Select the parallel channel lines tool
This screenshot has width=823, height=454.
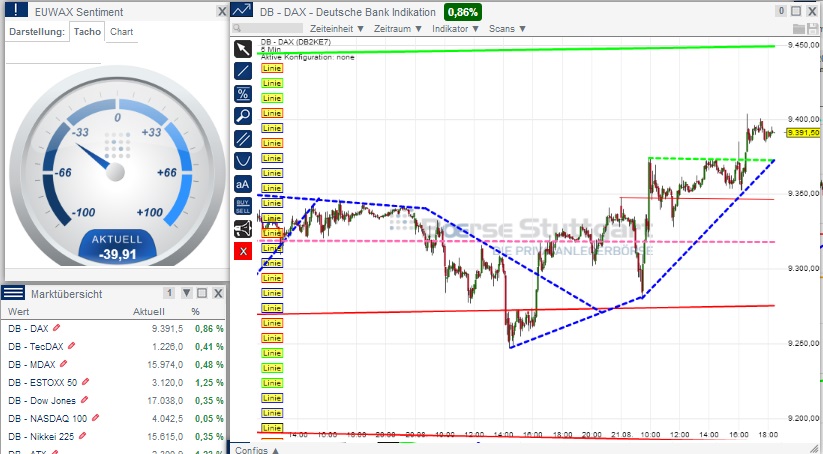click(243, 139)
